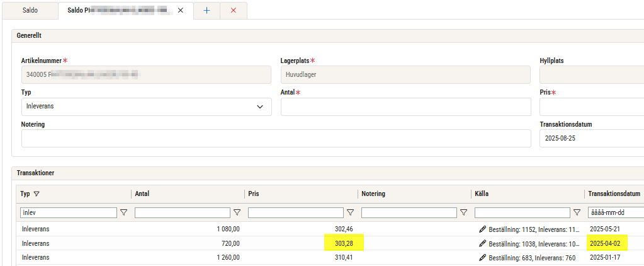Sort by the Transaktionsdatum column header

(x=614, y=194)
